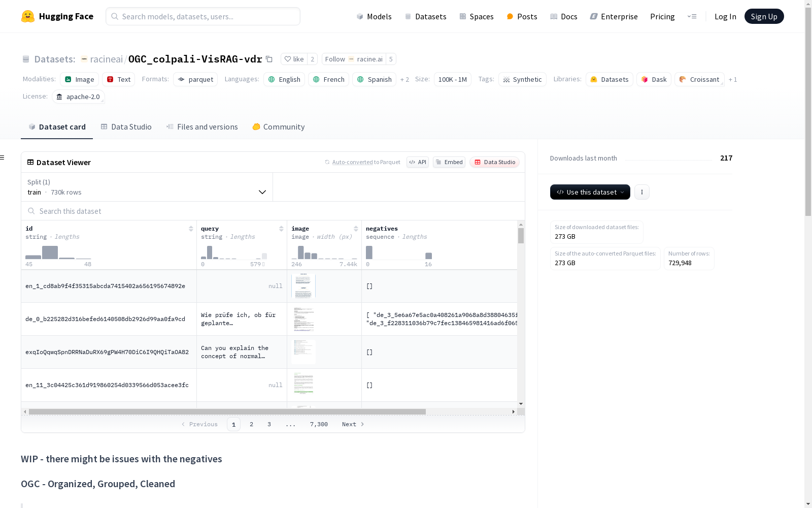Show two more languages
Image resolution: width=812 pixels, height=508 pixels.
[404, 79]
